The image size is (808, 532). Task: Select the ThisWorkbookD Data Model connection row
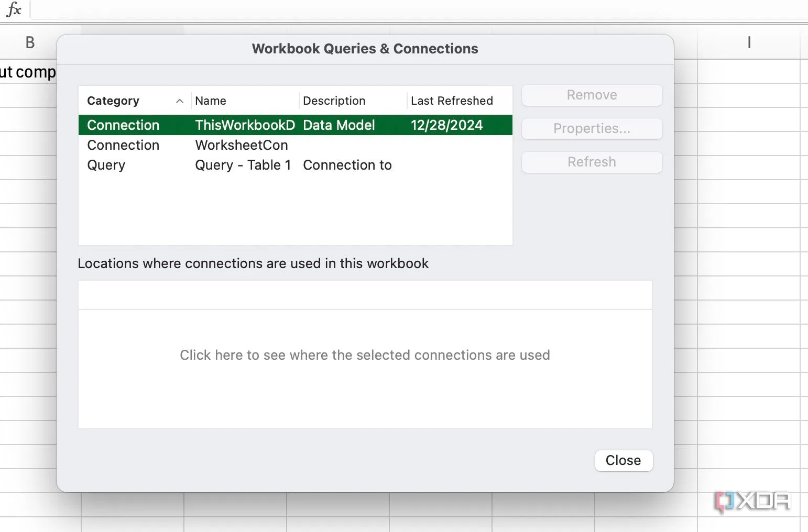point(295,125)
